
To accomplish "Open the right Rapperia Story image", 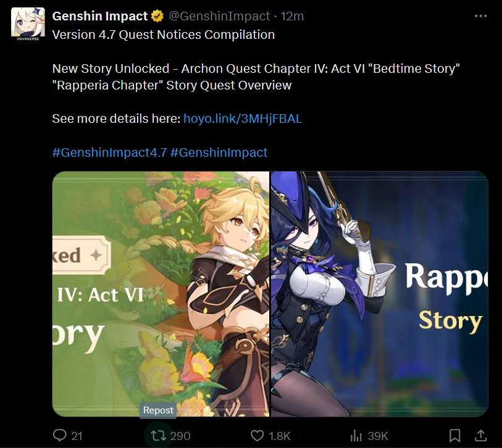I will [379, 294].
